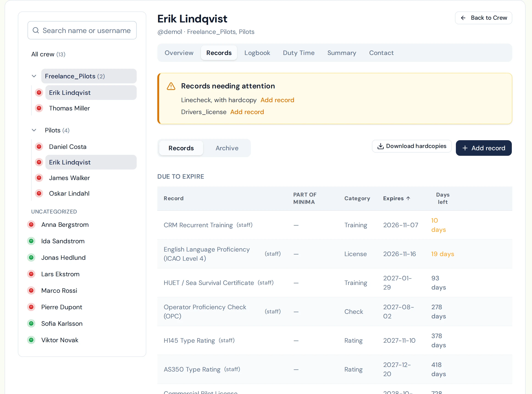Click the dark Add record button
This screenshot has height=394, width=532.
tap(484, 148)
